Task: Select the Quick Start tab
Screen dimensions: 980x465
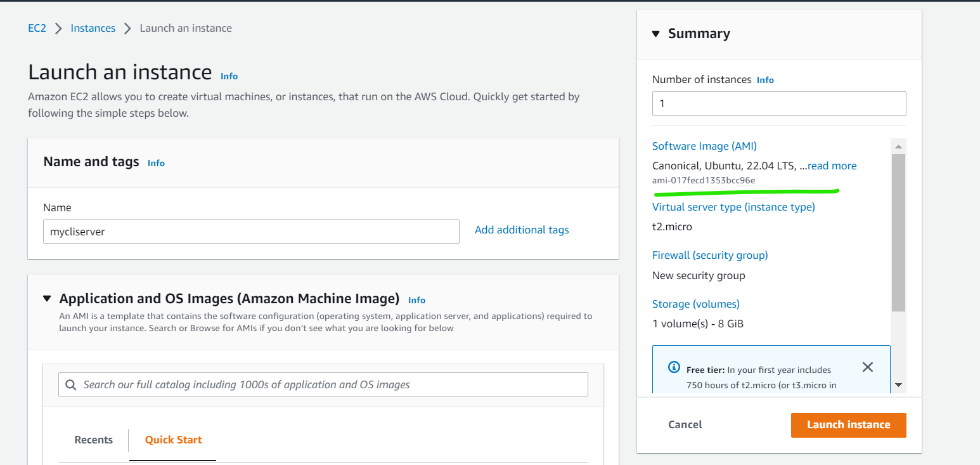Action: tap(173, 440)
